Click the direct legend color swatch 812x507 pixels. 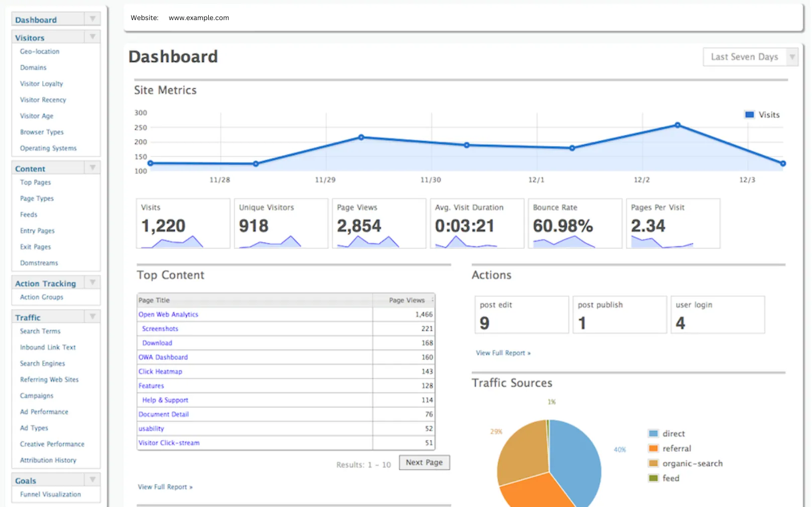tap(653, 433)
